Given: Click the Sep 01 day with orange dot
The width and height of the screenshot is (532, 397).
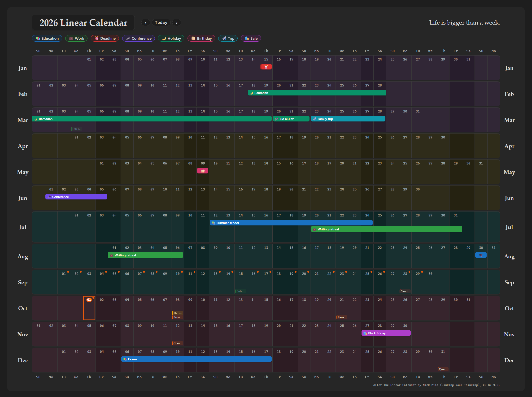Looking at the screenshot, I should click(64, 282).
